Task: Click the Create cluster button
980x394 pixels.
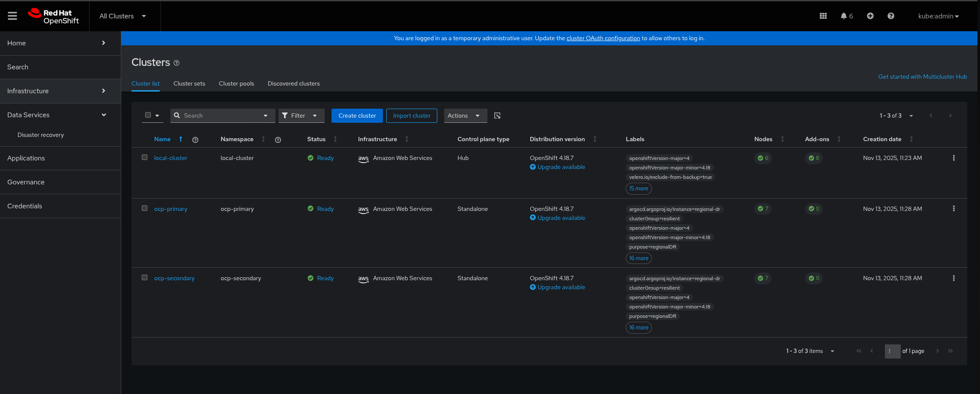Action: (x=357, y=116)
